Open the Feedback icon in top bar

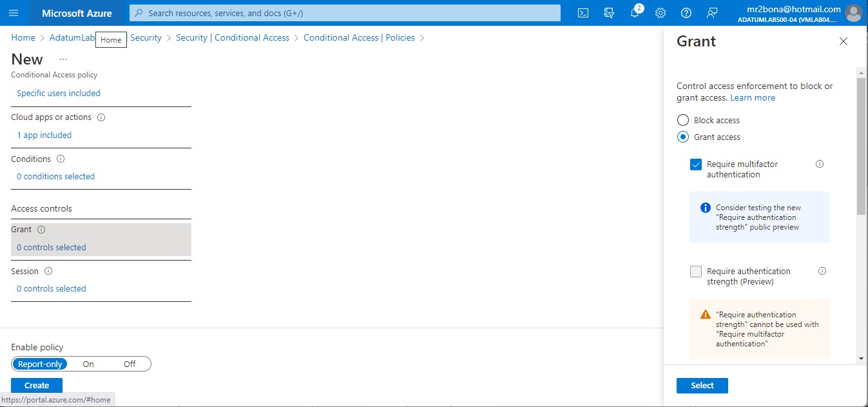712,13
